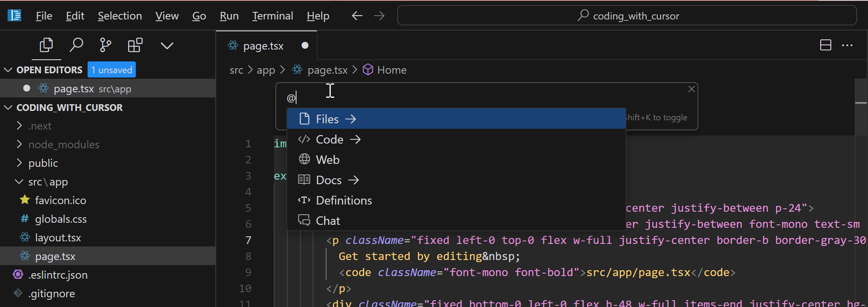Open the Go menu
The image size is (868, 307).
pyautogui.click(x=199, y=16)
